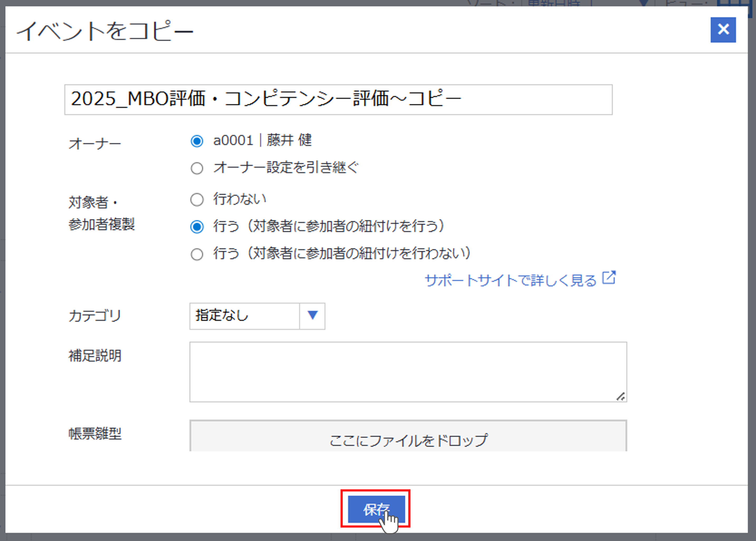The height and width of the screenshot is (541, 756).
Task: Click the オーナー field label
Action: pos(95,144)
